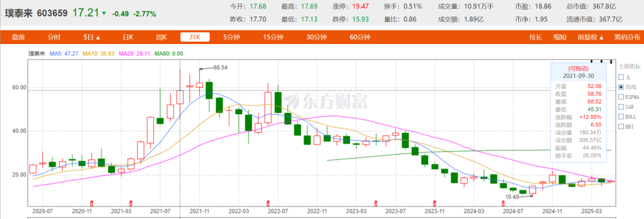The width and height of the screenshot is (644, 219).
Task: Click the 拉长 button
Action: pos(535,37)
